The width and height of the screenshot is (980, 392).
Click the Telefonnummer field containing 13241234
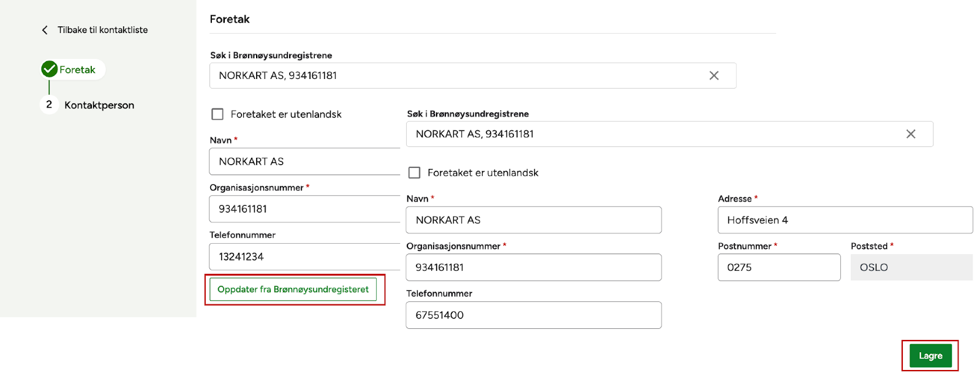tap(304, 257)
